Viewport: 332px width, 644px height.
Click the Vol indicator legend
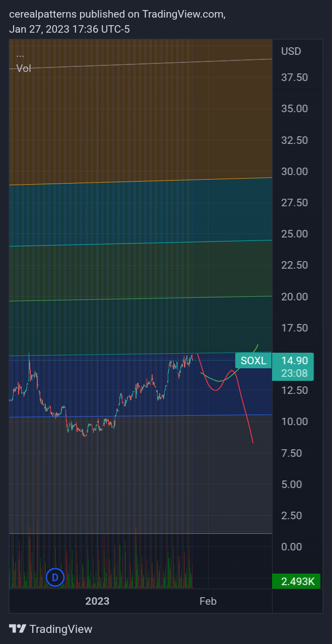(24, 68)
